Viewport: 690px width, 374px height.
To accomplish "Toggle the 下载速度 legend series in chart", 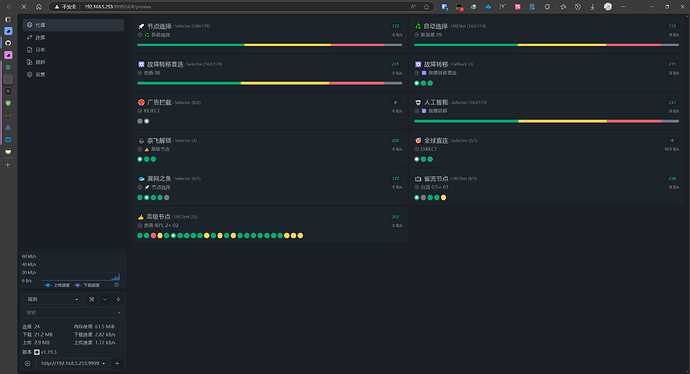I will pyautogui.click(x=87, y=285).
